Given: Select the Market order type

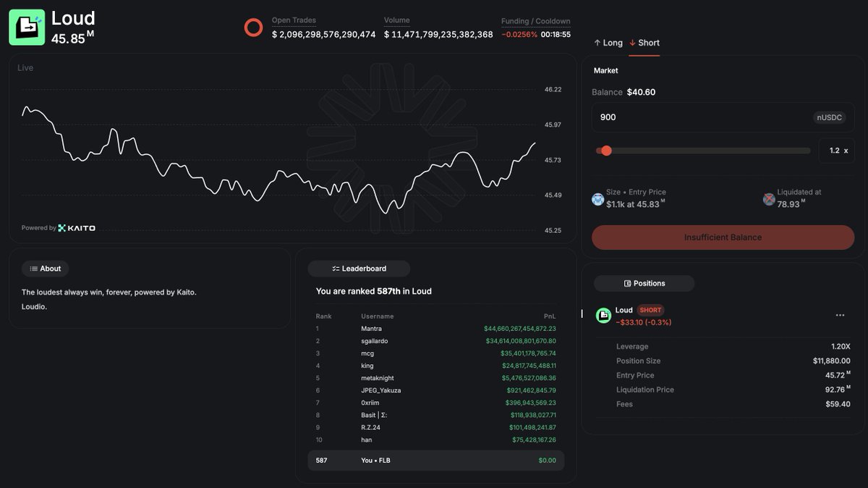Looking at the screenshot, I should [606, 71].
